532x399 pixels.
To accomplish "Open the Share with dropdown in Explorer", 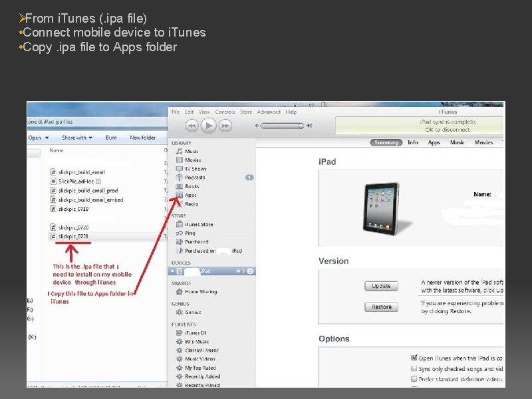I will coord(77,138).
